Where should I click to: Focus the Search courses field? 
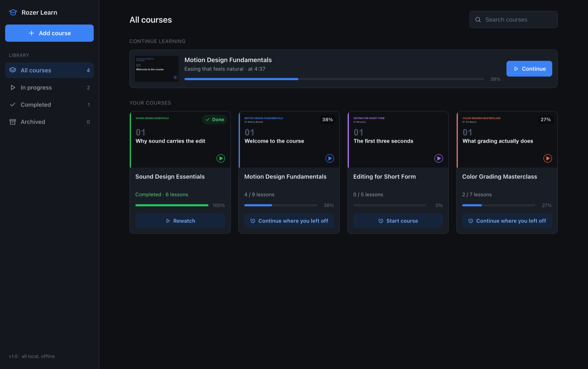(513, 19)
